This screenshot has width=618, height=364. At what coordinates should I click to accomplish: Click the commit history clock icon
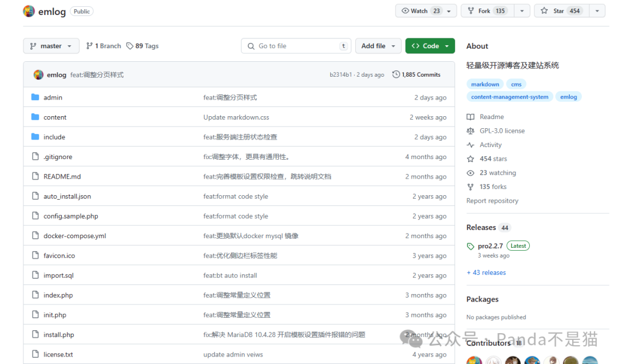(396, 74)
